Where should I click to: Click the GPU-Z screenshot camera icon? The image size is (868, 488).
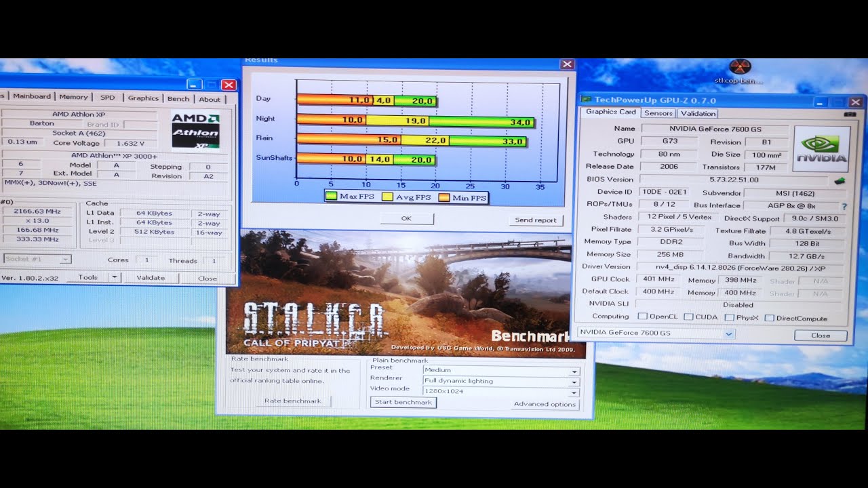point(850,115)
